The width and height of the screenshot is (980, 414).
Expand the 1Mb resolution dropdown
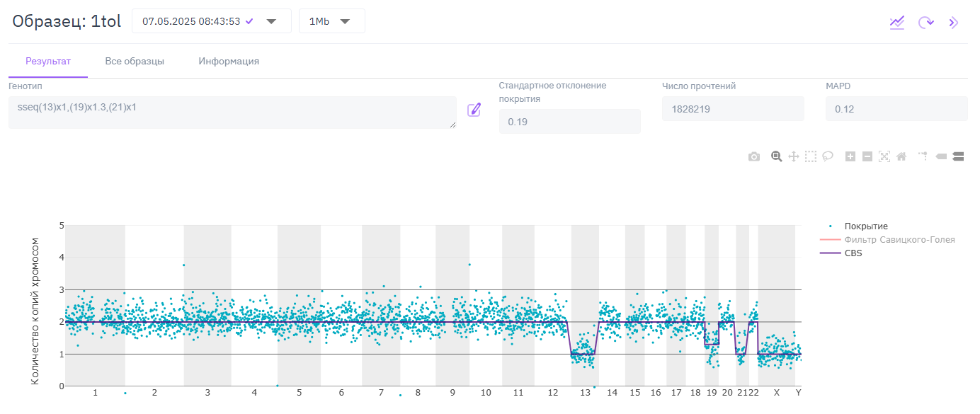(331, 21)
